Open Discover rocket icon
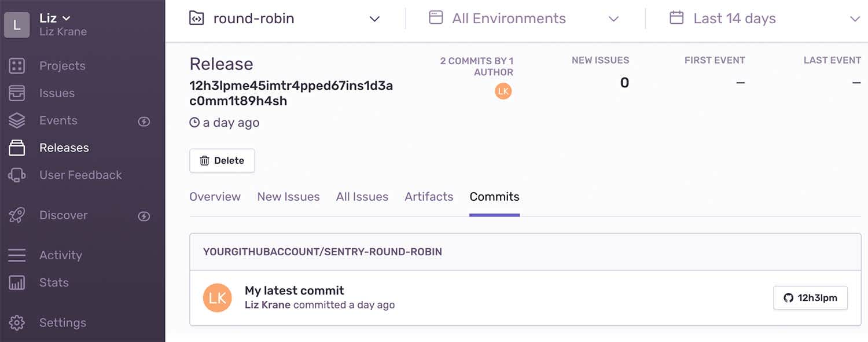 tap(17, 215)
